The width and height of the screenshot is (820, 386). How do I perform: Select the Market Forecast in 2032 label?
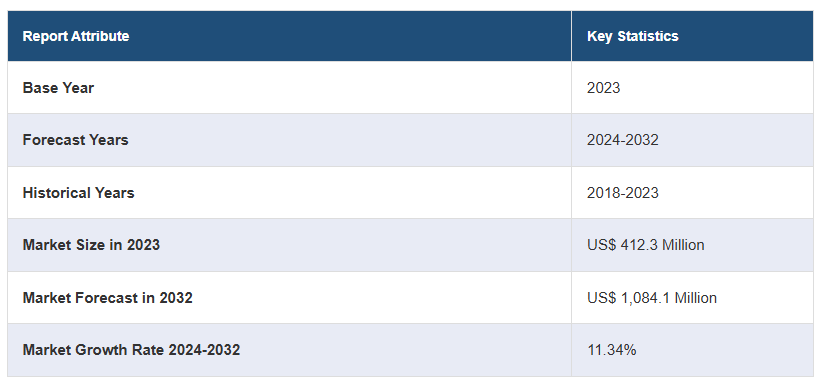pos(108,298)
